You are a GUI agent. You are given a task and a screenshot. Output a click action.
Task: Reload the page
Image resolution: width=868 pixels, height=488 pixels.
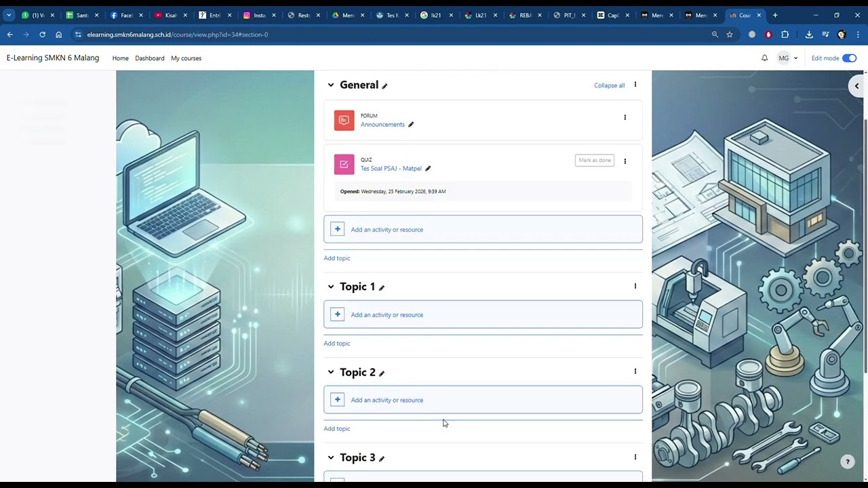point(42,35)
